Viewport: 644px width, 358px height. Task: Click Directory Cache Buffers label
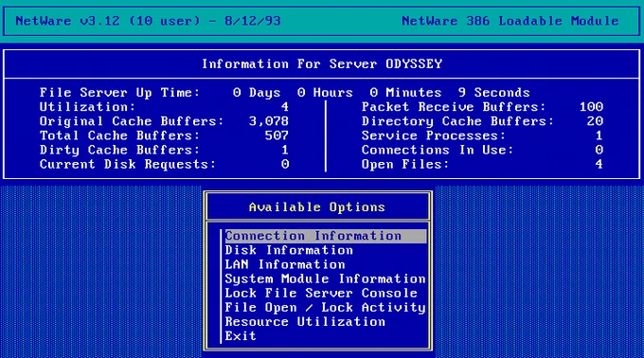(457, 121)
